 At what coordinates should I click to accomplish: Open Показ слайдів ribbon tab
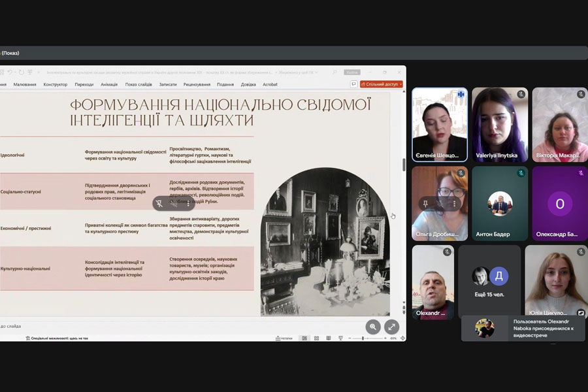[139, 84]
